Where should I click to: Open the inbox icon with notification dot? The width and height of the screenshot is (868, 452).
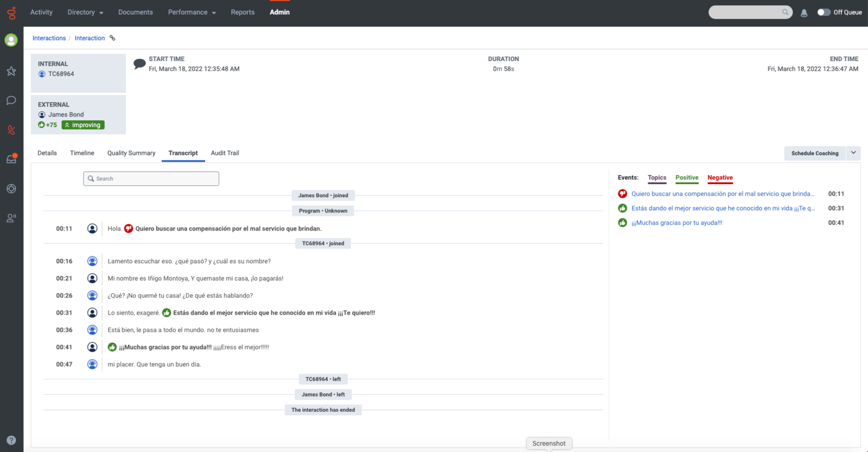point(11,159)
